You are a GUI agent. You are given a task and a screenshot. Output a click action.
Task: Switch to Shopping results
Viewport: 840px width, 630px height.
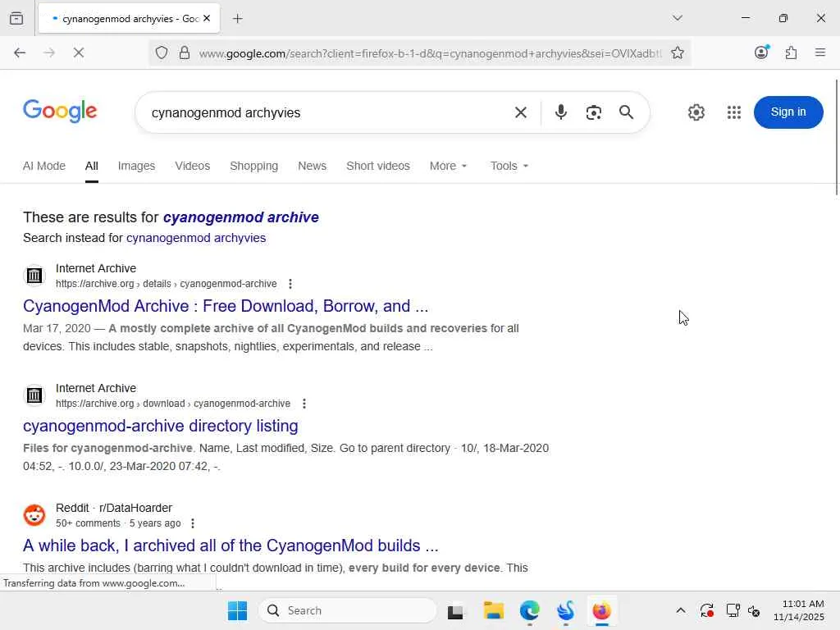click(254, 166)
